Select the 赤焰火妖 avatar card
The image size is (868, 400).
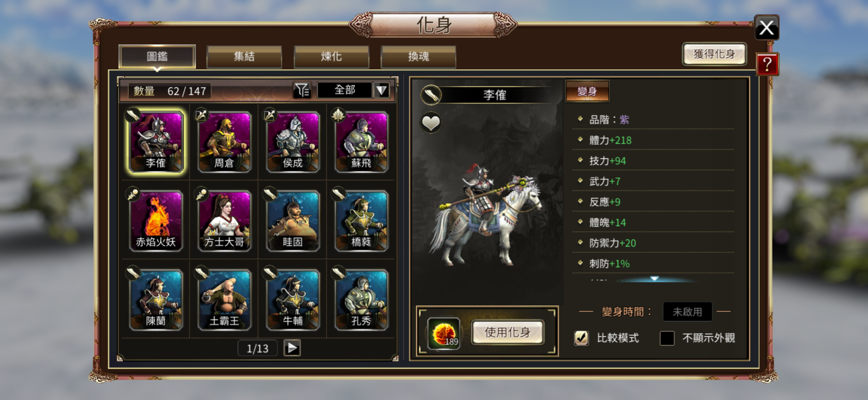click(156, 220)
